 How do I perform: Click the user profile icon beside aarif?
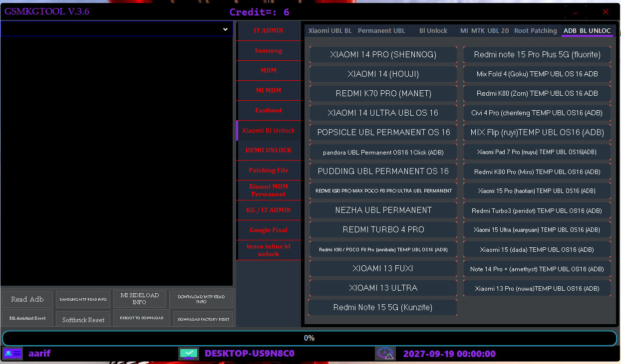tap(12, 354)
